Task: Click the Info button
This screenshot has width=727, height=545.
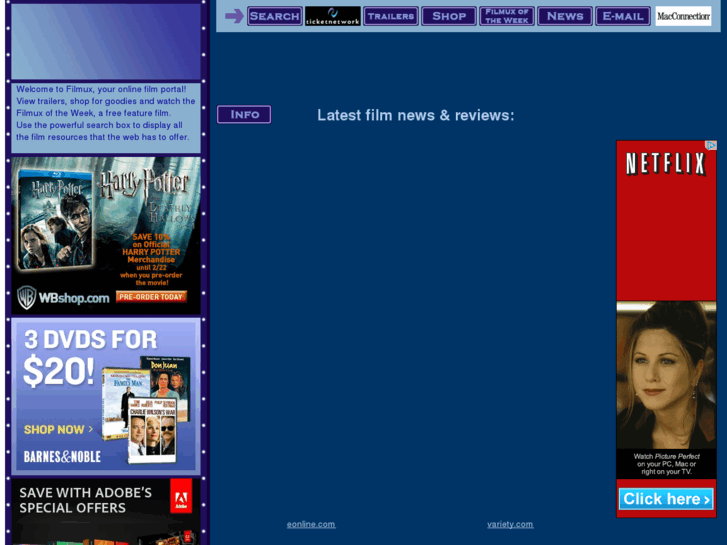Action: coord(244,115)
